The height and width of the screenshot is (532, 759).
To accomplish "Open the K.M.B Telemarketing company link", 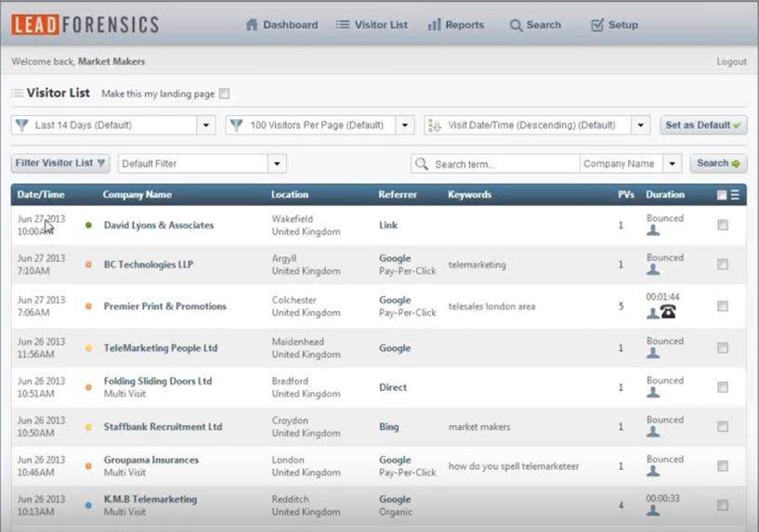I will pos(150,500).
